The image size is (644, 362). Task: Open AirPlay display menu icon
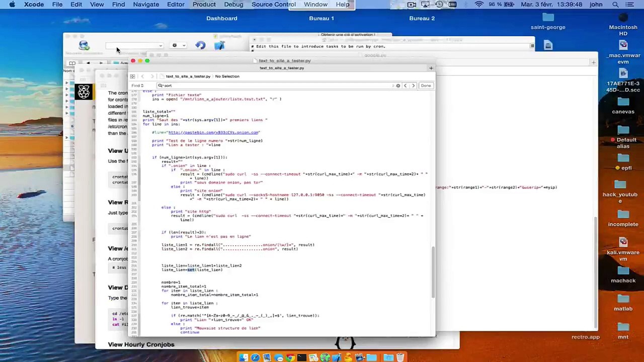coord(426,5)
